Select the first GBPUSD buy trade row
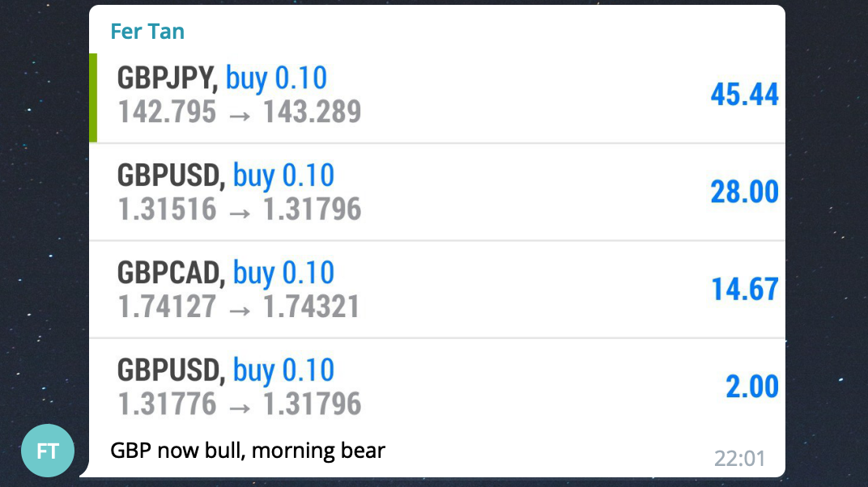 437,192
